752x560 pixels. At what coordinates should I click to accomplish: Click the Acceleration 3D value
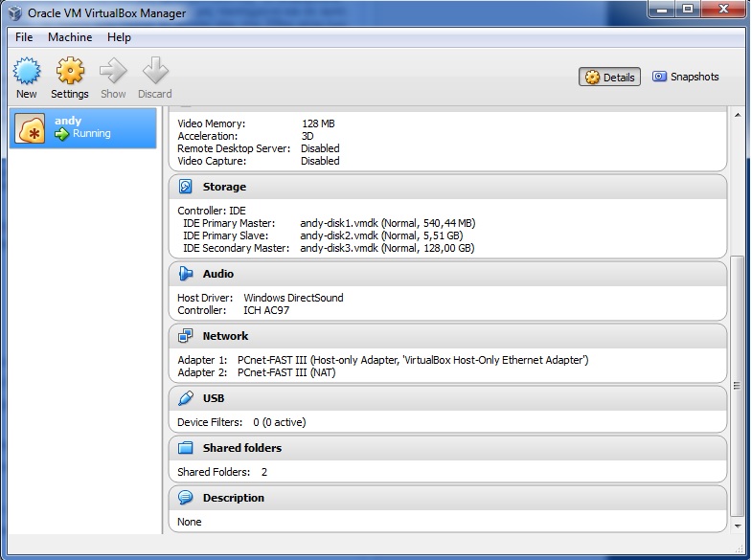[307, 136]
